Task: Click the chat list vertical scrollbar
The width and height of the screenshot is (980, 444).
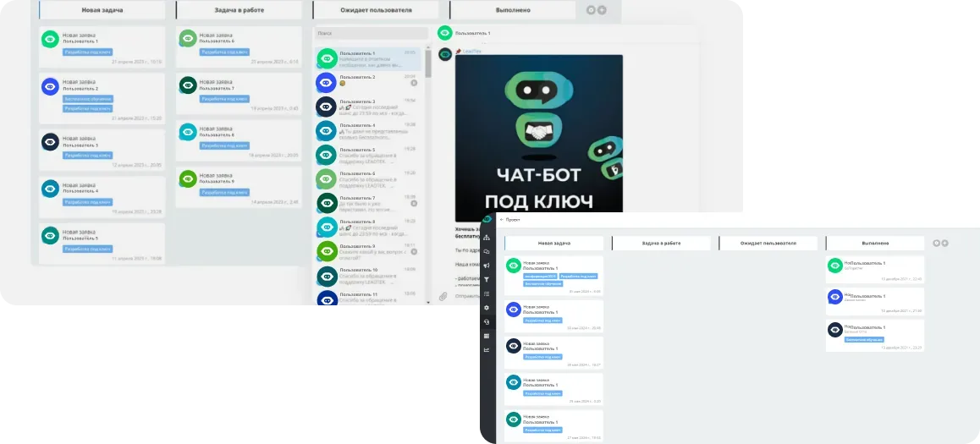Action: (x=428, y=63)
